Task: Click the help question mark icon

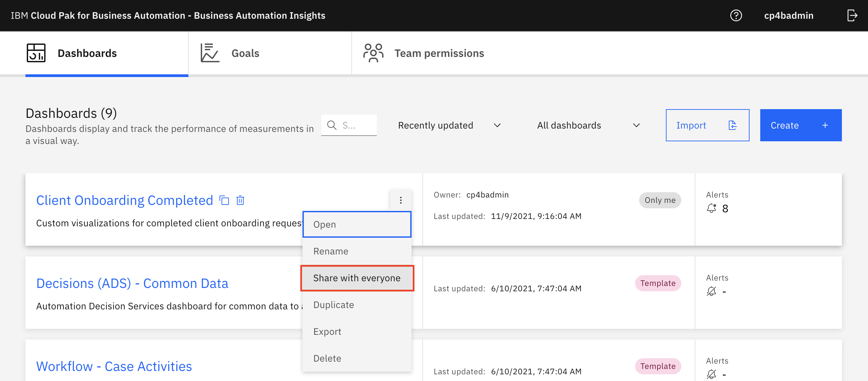Action: [x=736, y=15]
